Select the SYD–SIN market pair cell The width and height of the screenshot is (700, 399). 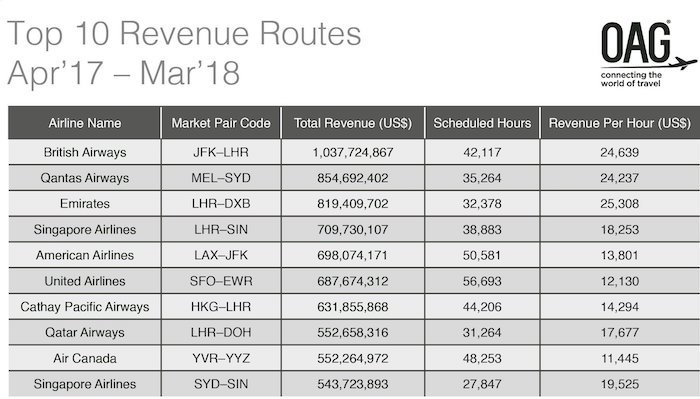(221, 384)
